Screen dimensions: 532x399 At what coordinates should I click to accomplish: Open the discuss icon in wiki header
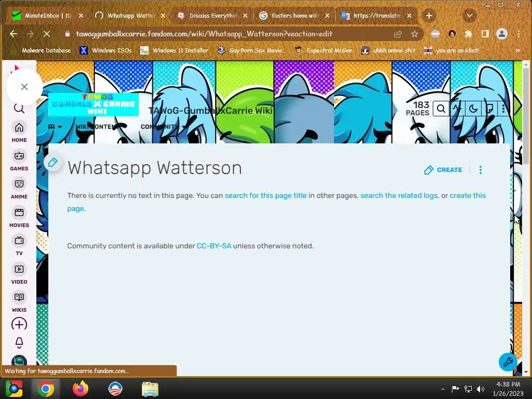(489, 109)
